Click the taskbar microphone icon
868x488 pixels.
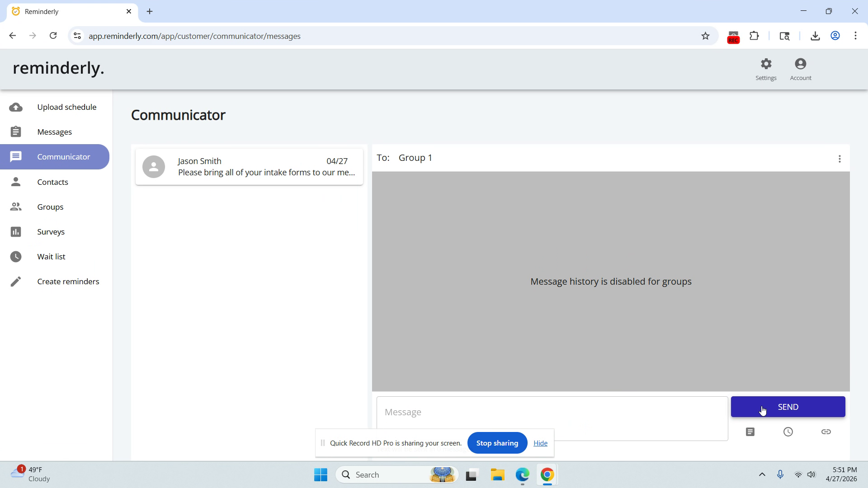coord(780,474)
